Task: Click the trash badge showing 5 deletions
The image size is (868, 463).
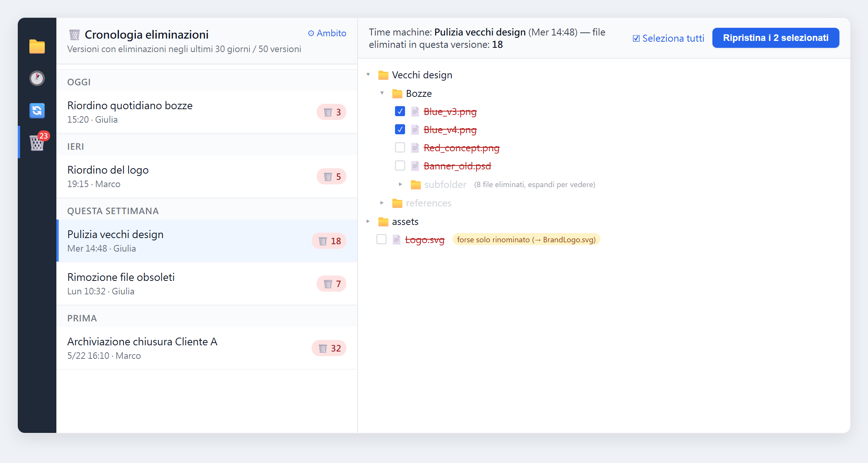Action: click(332, 177)
